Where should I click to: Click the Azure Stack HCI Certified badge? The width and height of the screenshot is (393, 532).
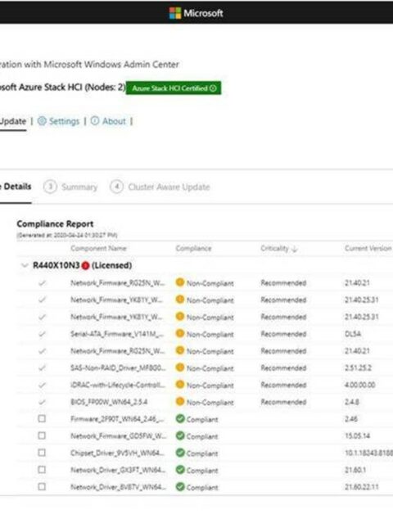[x=174, y=88]
